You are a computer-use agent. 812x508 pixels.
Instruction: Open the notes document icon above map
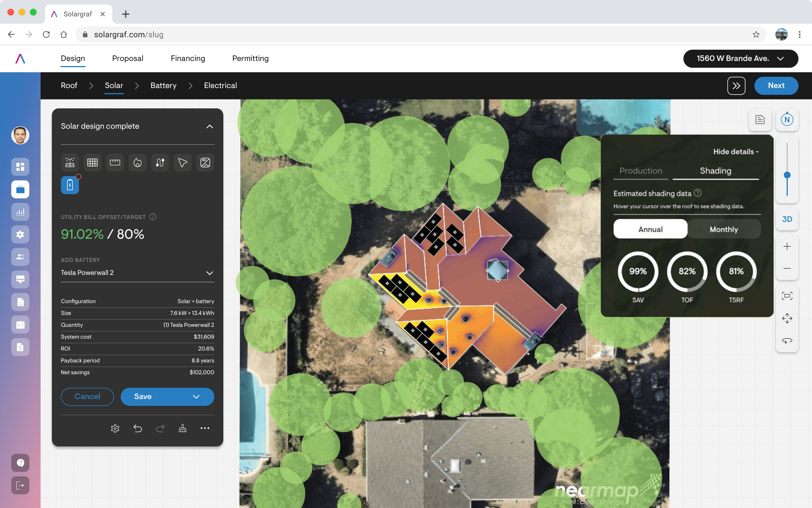coord(760,120)
